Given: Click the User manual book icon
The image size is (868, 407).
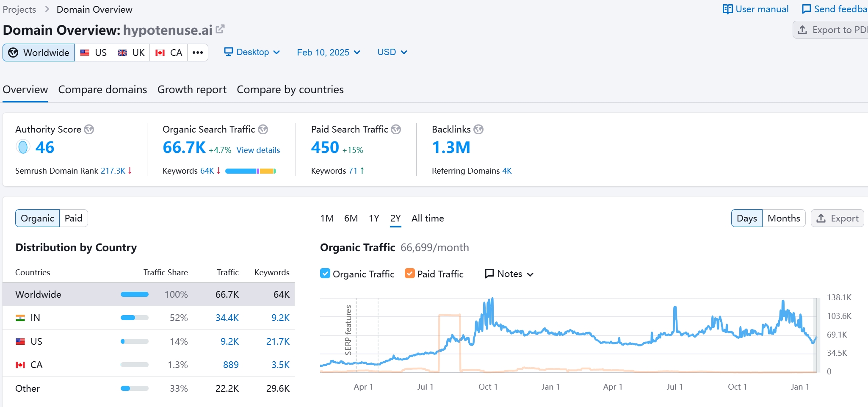Looking at the screenshot, I should [x=727, y=9].
